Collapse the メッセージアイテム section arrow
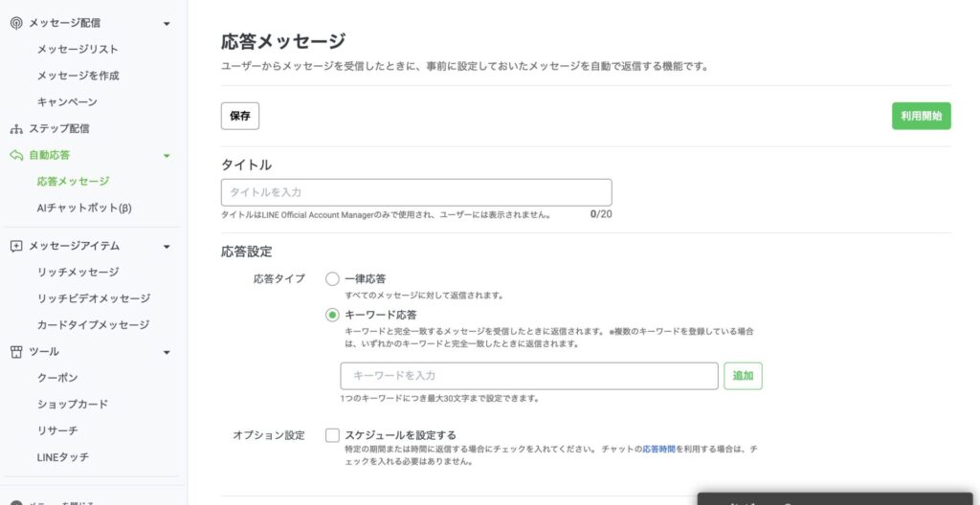Image resolution: width=980 pixels, height=505 pixels. click(x=167, y=246)
